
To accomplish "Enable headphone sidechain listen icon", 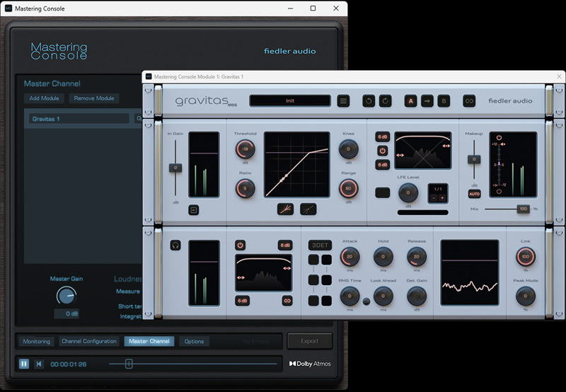I will click(174, 246).
